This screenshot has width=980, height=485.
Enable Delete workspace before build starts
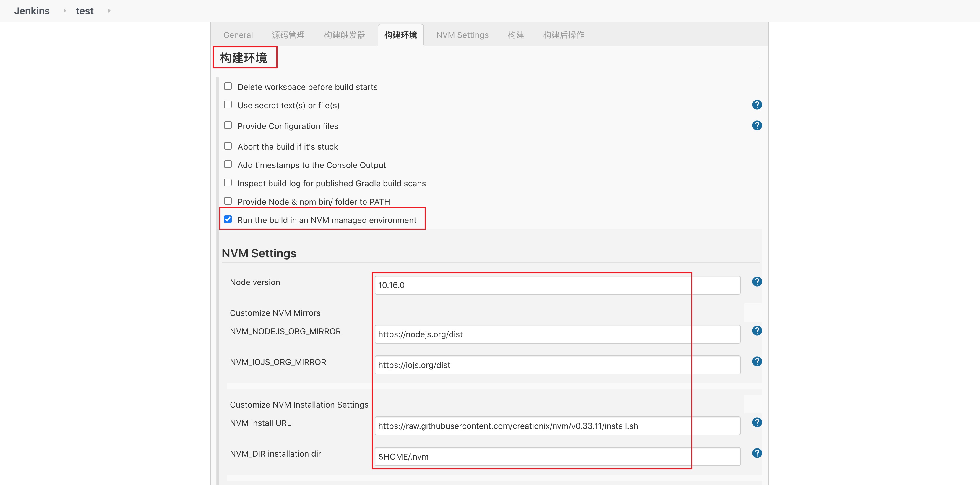[x=228, y=86]
